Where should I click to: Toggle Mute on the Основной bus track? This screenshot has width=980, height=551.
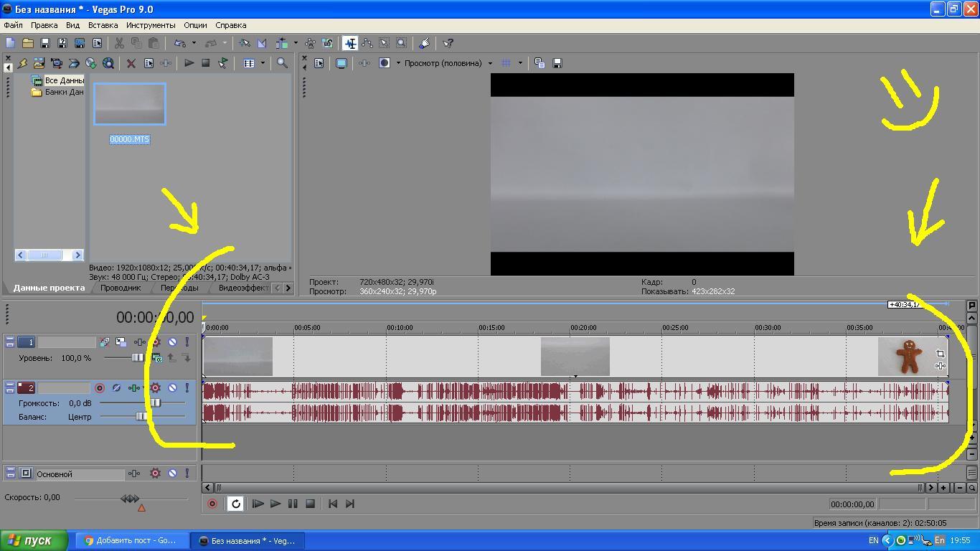[x=172, y=474]
